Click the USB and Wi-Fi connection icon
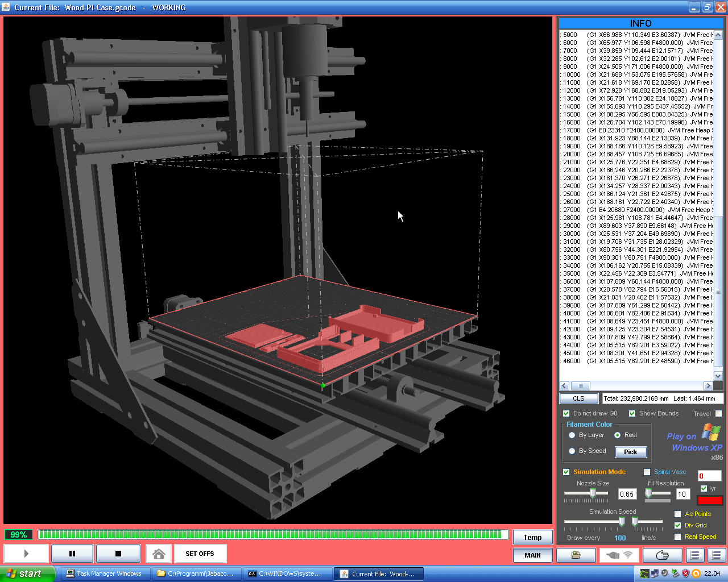Screen dimensions: 728x582 click(x=620, y=555)
